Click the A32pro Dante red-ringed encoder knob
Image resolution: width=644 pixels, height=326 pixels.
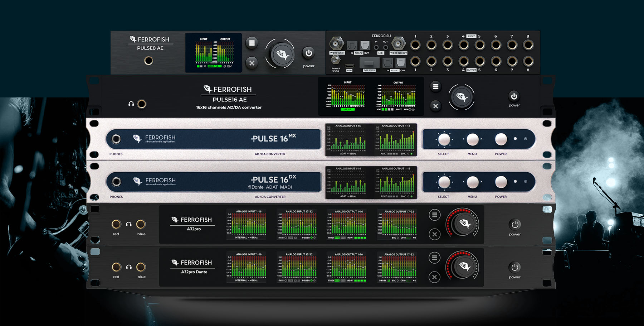click(462, 267)
